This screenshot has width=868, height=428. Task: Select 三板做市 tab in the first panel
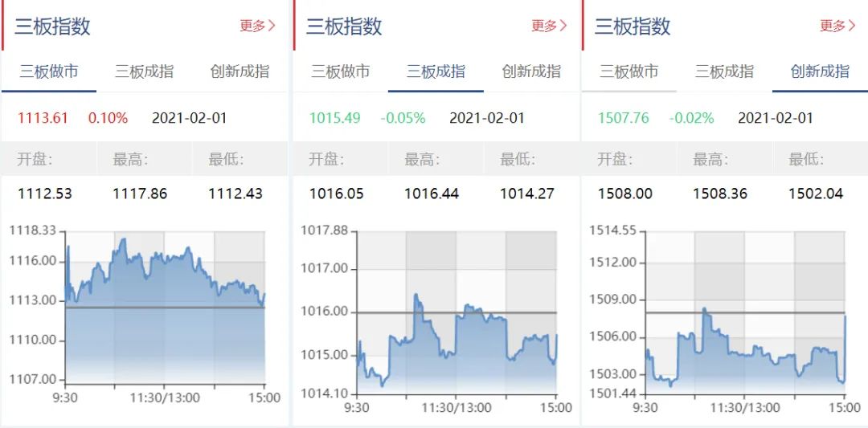pos(49,71)
